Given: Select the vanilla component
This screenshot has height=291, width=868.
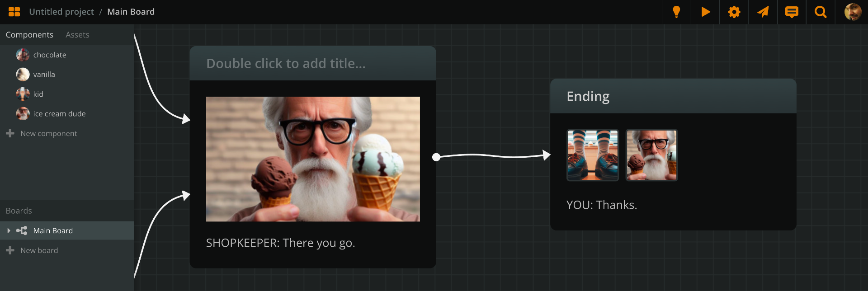Looking at the screenshot, I should (44, 75).
